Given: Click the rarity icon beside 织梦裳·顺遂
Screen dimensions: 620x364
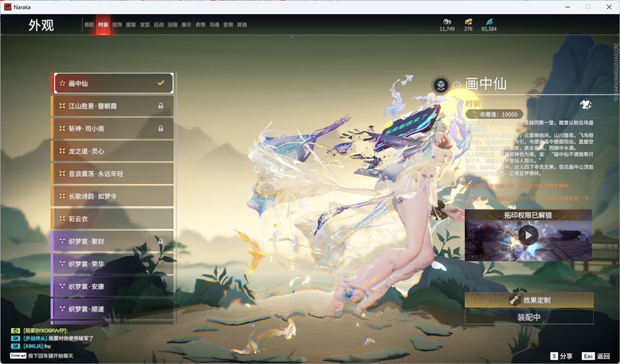Looking at the screenshot, I should (x=62, y=309).
